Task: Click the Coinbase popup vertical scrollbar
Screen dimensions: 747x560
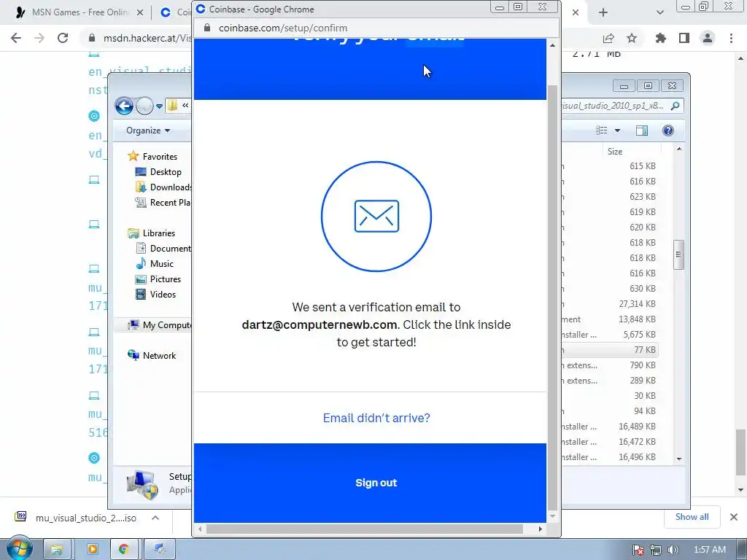Action: (x=552, y=297)
